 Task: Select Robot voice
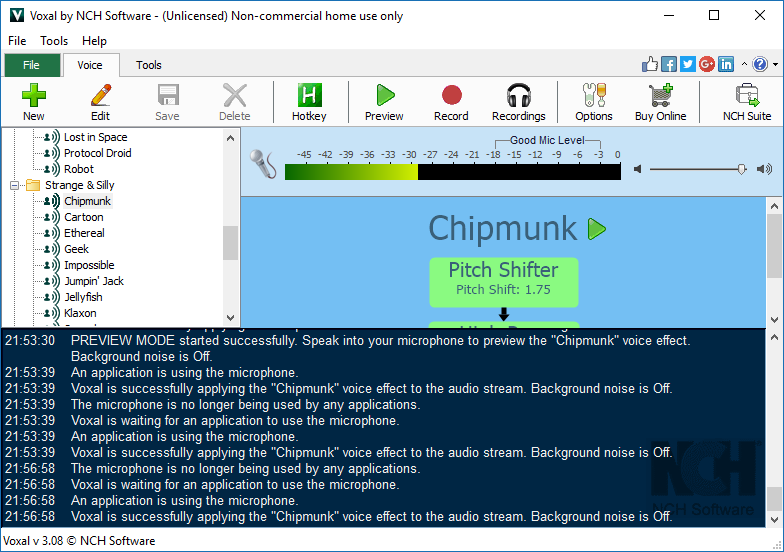click(79, 169)
